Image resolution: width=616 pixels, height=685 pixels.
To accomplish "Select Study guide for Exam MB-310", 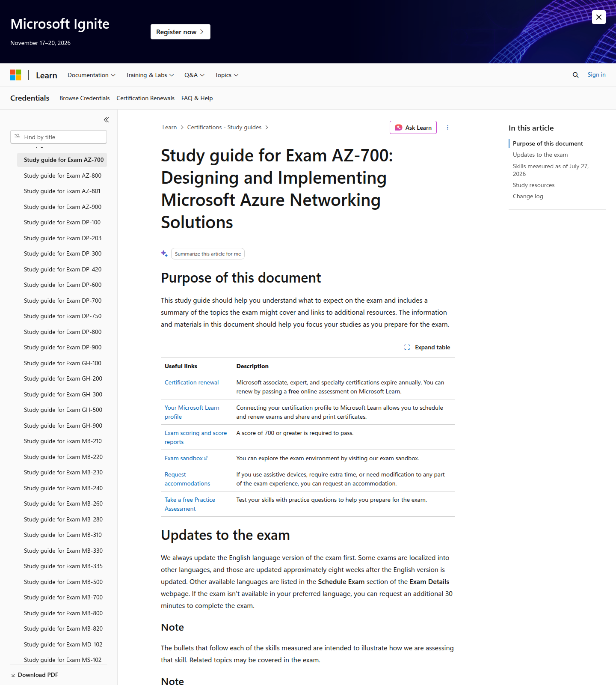I will coord(63,535).
